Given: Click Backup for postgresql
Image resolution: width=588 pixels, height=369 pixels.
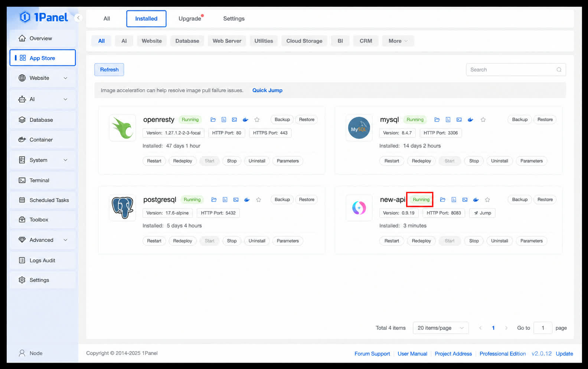Looking at the screenshot, I should tap(282, 200).
